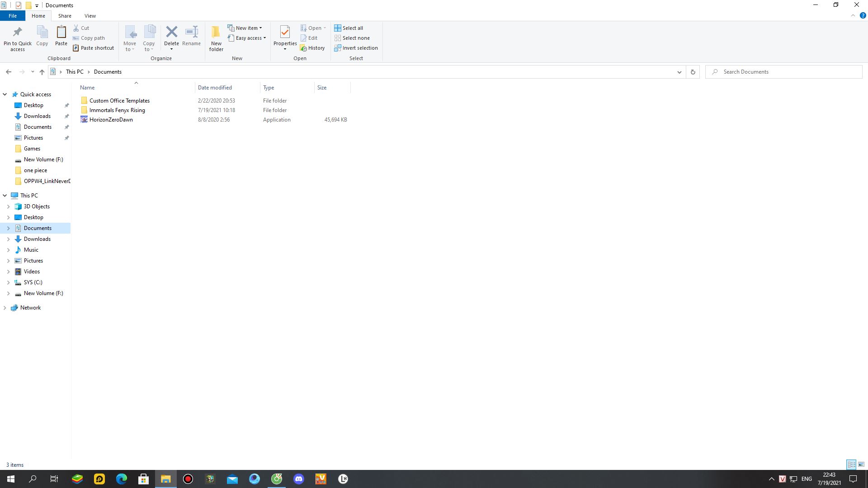Click History in the Open group
868x488 pixels.
tap(312, 48)
